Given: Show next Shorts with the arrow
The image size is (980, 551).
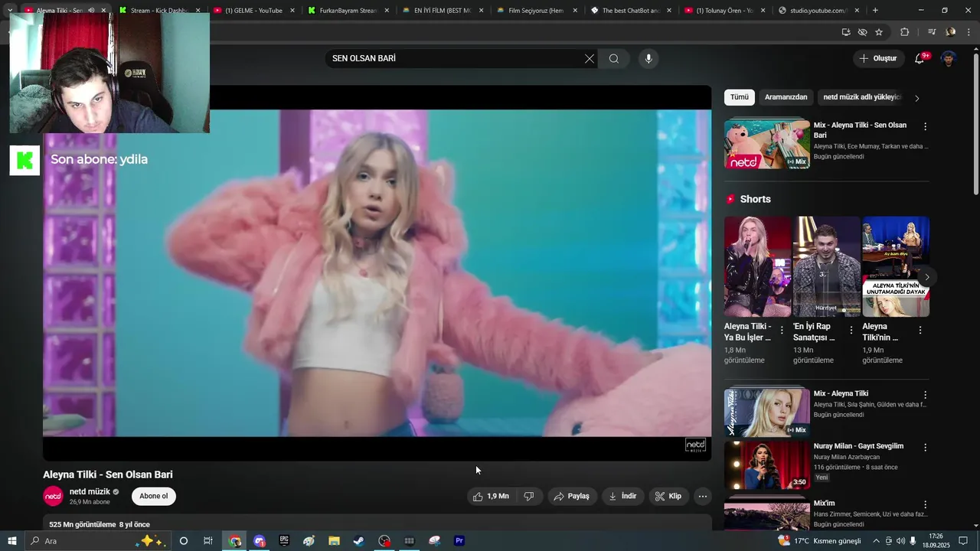Looking at the screenshot, I should coord(926,277).
